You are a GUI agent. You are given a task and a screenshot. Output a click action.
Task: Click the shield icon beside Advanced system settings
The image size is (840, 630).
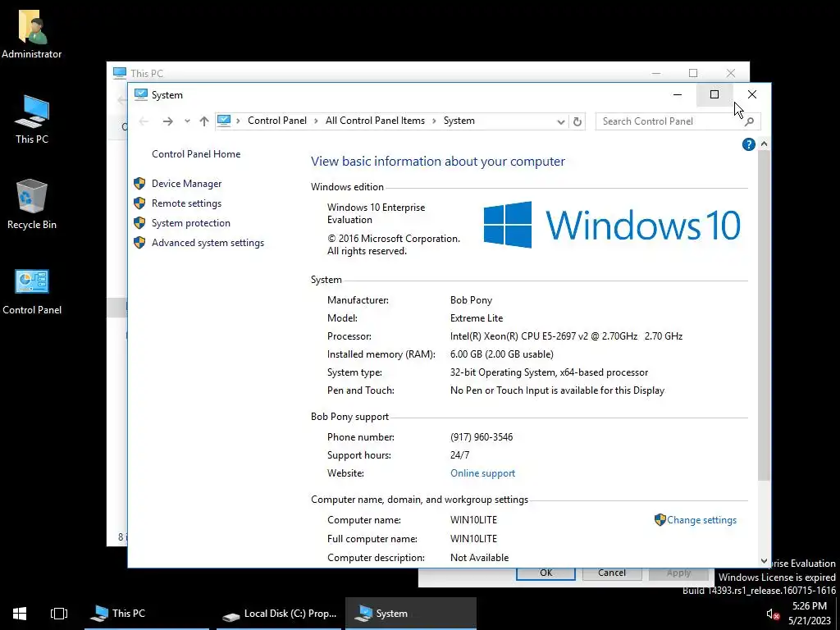point(139,243)
